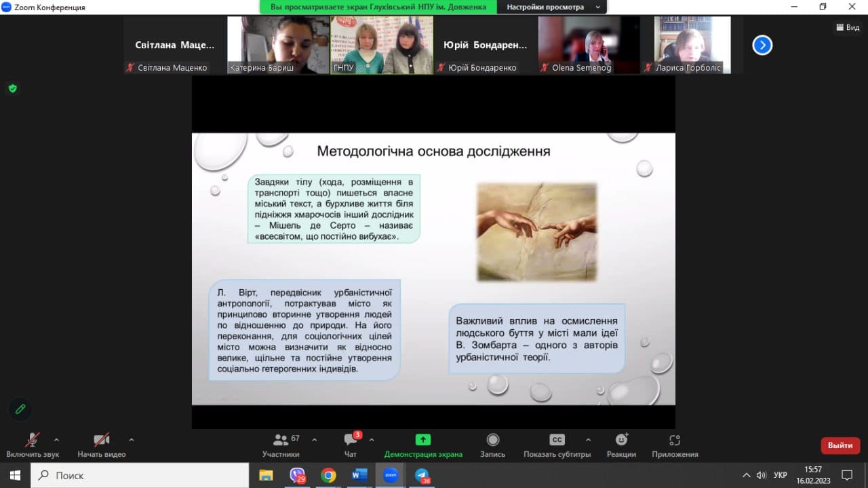Expand audio options arrow next to microphone
Screen dimensions: 868x488
[56, 439]
